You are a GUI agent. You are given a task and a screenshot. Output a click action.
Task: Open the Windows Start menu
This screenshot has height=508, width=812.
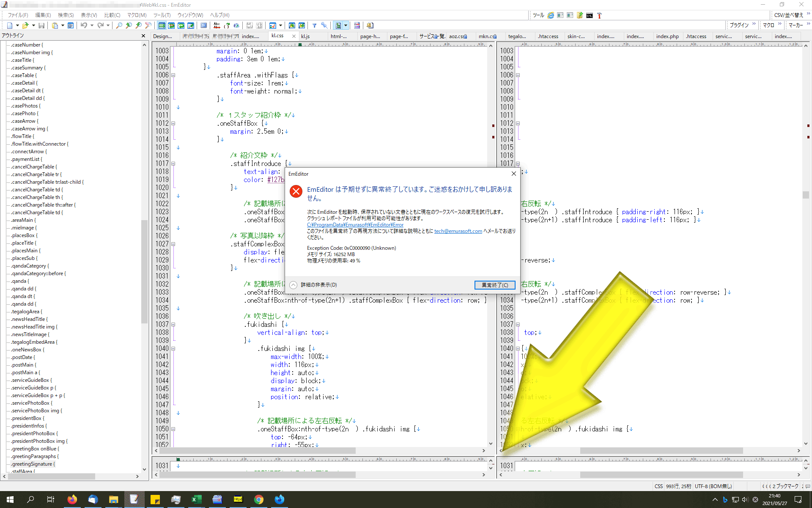pyautogui.click(x=10, y=500)
